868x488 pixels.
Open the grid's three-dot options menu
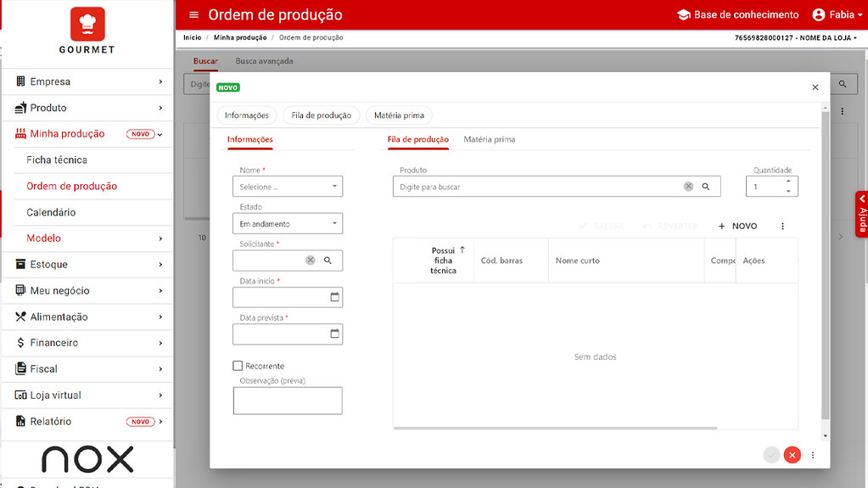click(782, 227)
